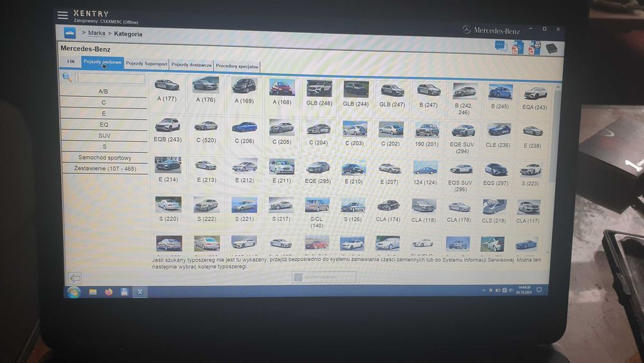Choose the 190 (201) model thumbnail
Screen dimensions: 644x363
coord(427,130)
